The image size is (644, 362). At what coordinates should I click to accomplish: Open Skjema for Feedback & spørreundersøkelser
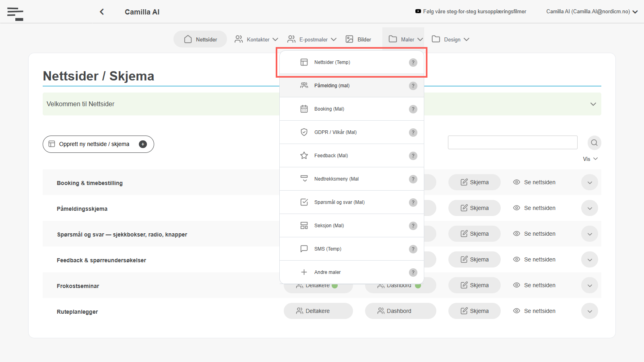click(x=475, y=259)
